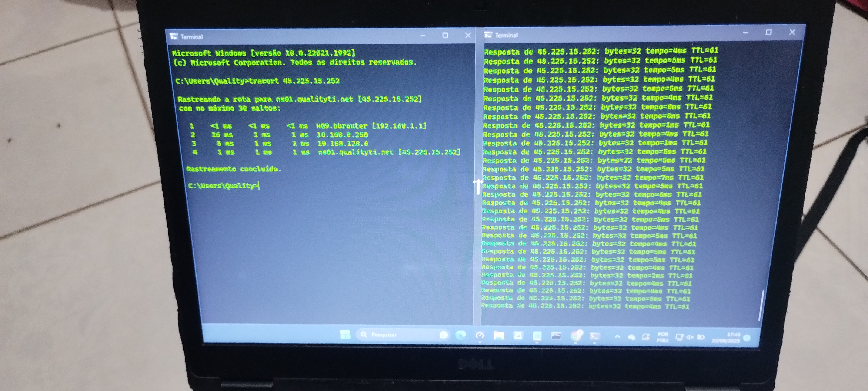This screenshot has height=391, width=868.
Task: Click the Terminal icon on the taskbar
Action: tap(595, 336)
